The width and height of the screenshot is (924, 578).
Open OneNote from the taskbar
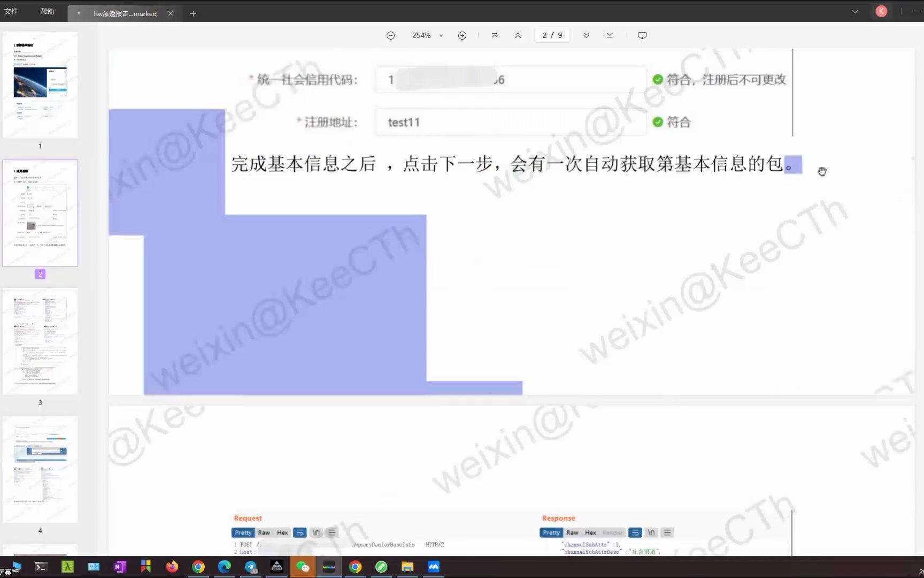[120, 567]
